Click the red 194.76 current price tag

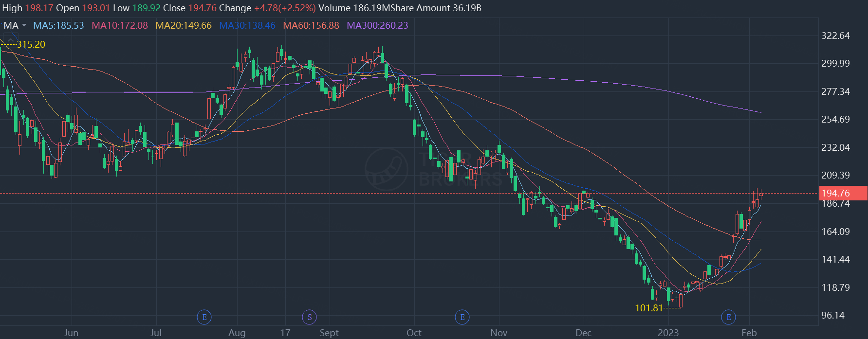(x=843, y=193)
